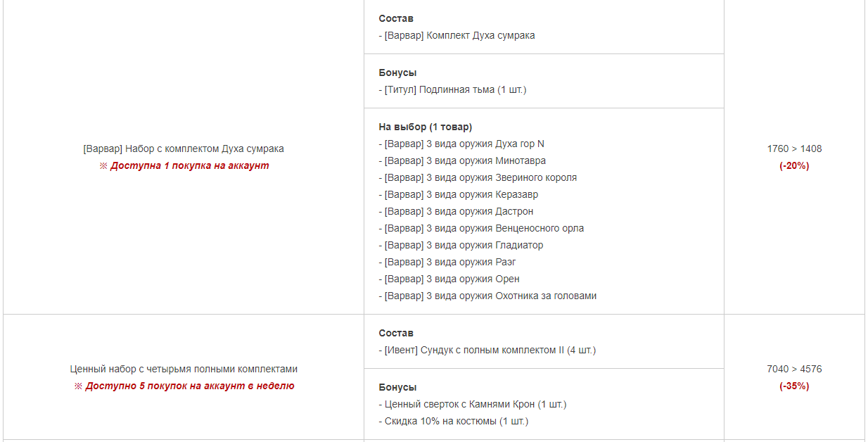
Task: Click the 1760 > 1408 price text
Action: coord(794,149)
